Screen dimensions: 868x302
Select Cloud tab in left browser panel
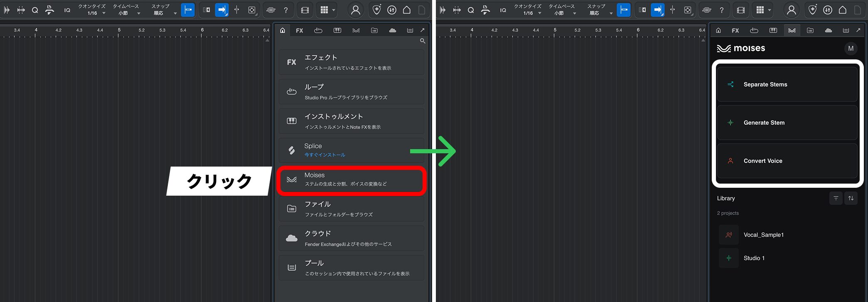pyautogui.click(x=393, y=30)
